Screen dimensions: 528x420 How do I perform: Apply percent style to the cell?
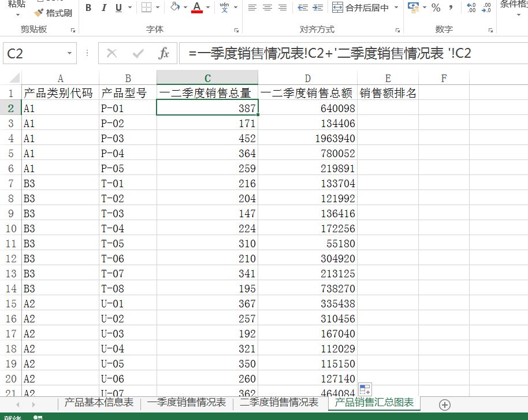pos(436,8)
